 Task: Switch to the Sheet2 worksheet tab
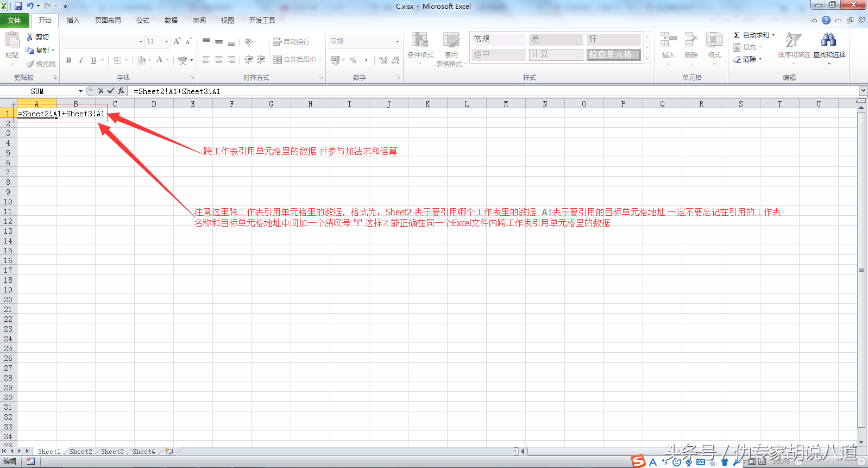[x=80, y=452]
